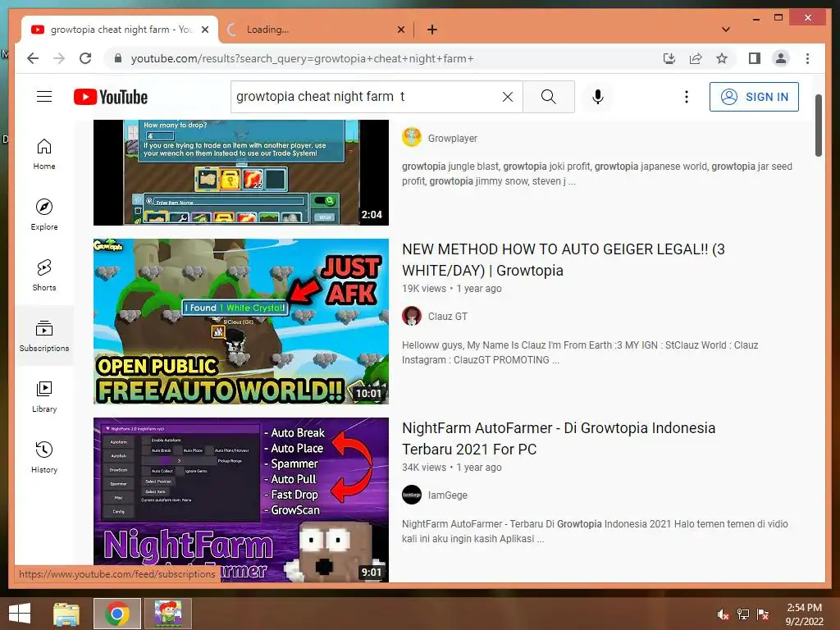Screen dimensions: 840x630
Task: Open NightFarm AutoFarmer video title
Action: [559, 439]
